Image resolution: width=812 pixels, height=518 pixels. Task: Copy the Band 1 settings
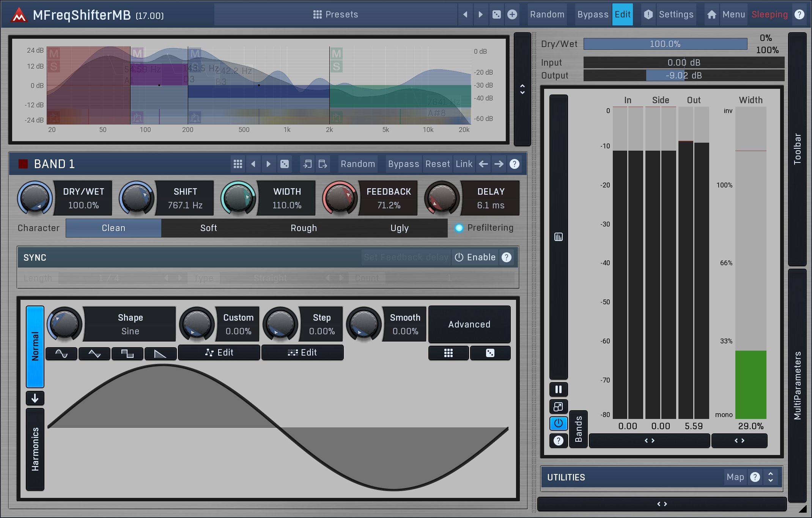[307, 164]
